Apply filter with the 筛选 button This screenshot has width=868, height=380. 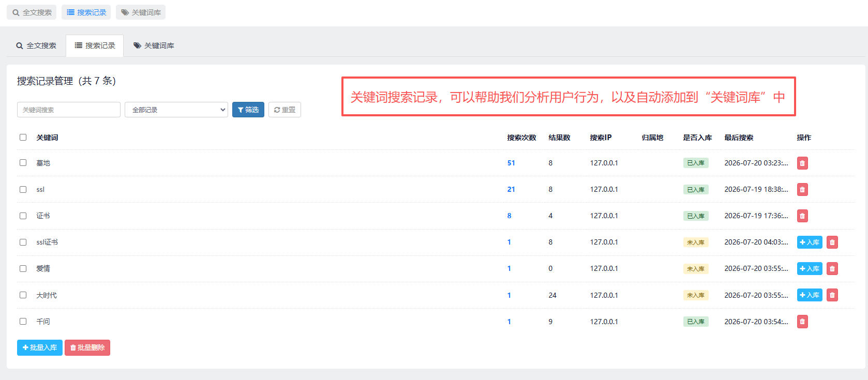click(248, 110)
